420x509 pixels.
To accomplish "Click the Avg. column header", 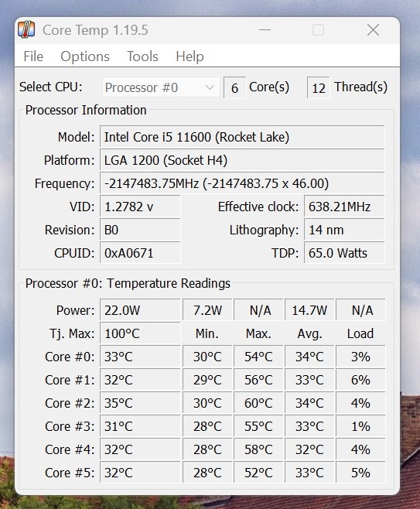I will click(x=309, y=333).
